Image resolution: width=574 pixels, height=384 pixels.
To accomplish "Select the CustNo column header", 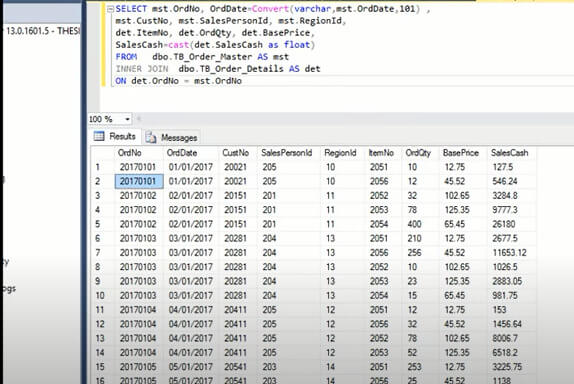I will pyautogui.click(x=238, y=153).
